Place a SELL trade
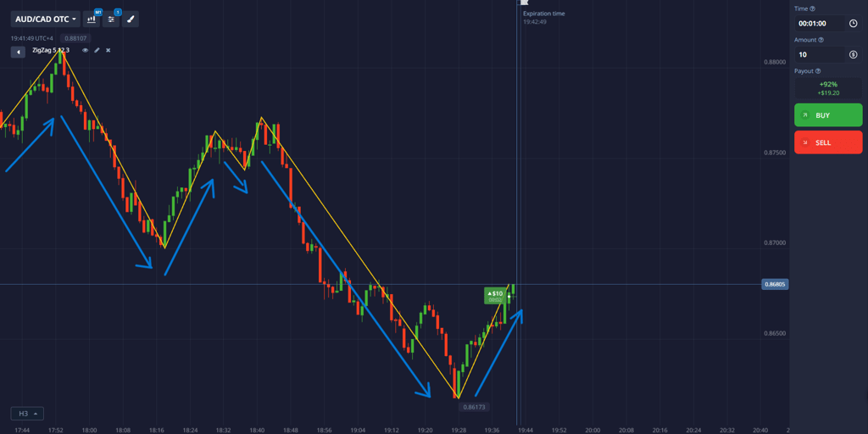The height and width of the screenshot is (434, 868). pyautogui.click(x=828, y=142)
